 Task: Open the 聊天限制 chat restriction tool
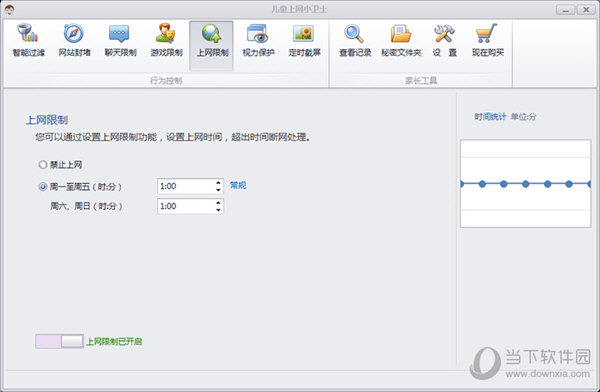(x=120, y=41)
